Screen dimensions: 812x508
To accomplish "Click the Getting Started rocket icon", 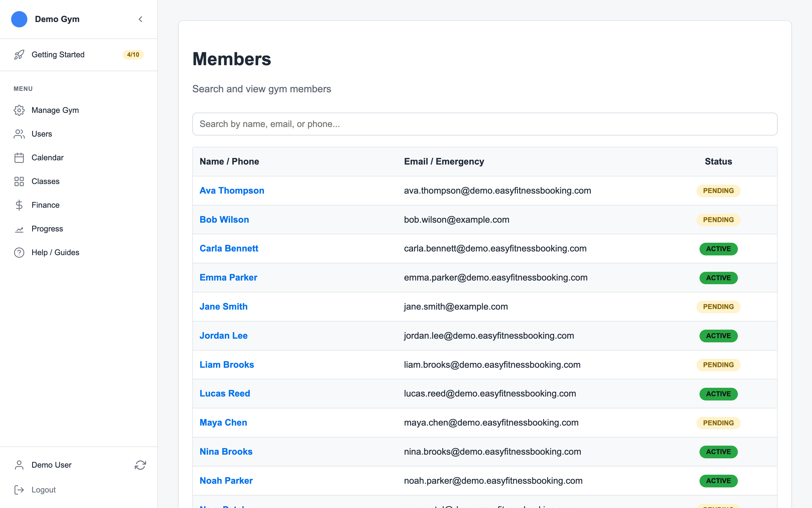I will [19, 54].
